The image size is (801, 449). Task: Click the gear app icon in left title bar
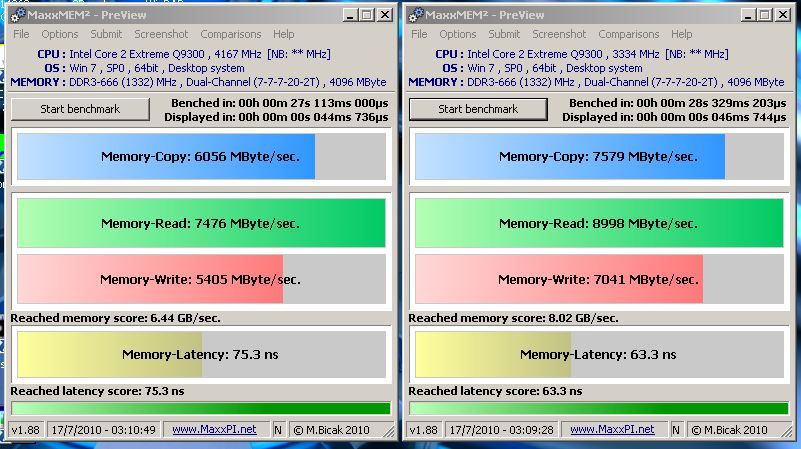coord(18,15)
